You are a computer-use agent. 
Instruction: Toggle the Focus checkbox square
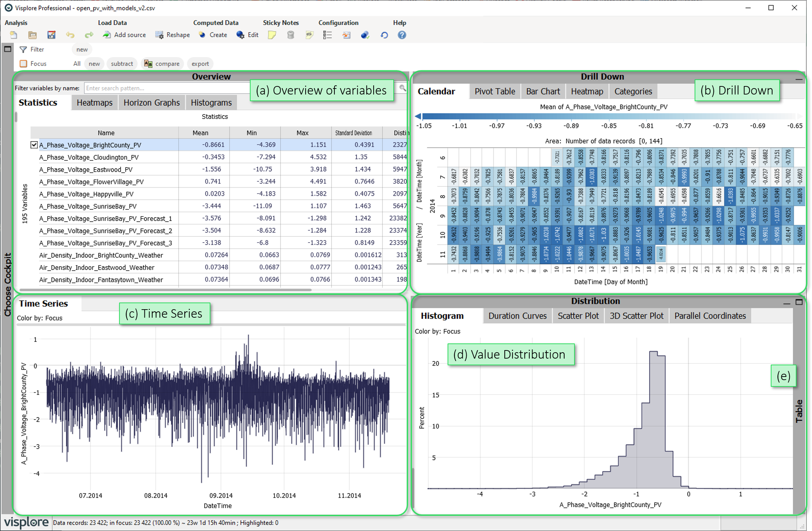[x=23, y=63]
